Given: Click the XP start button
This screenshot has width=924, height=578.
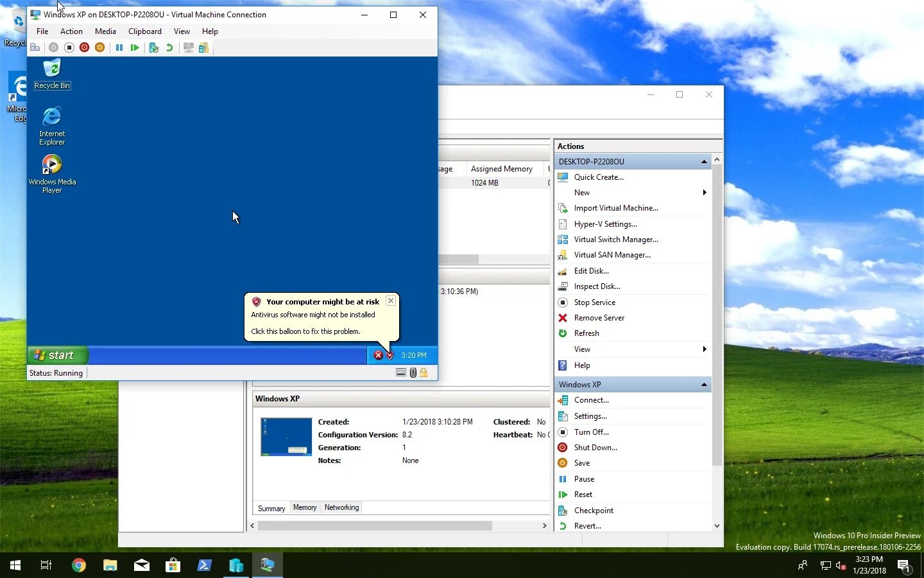Looking at the screenshot, I should [57, 355].
